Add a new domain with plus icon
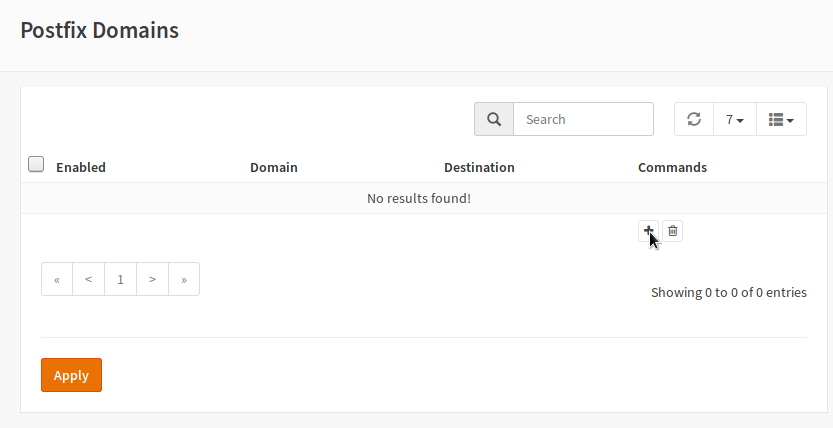The width and height of the screenshot is (833, 428). click(x=648, y=231)
